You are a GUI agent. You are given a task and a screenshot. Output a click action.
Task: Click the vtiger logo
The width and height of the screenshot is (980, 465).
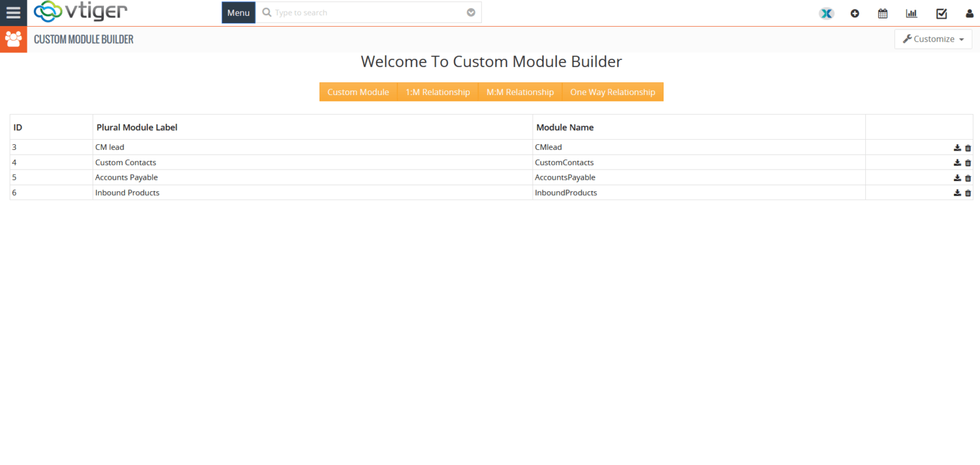[x=80, y=12]
